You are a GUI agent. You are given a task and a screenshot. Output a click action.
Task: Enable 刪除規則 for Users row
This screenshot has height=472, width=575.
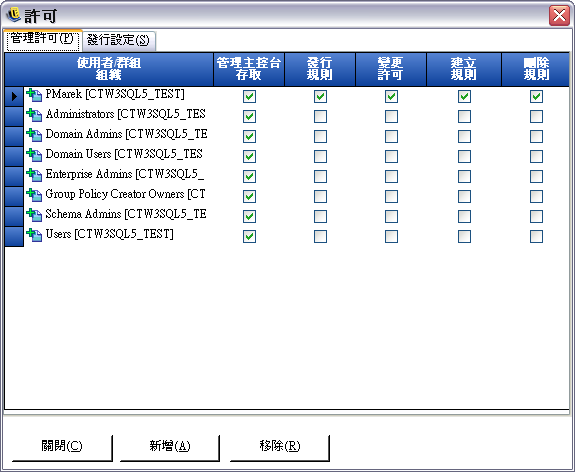pos(536,237)
